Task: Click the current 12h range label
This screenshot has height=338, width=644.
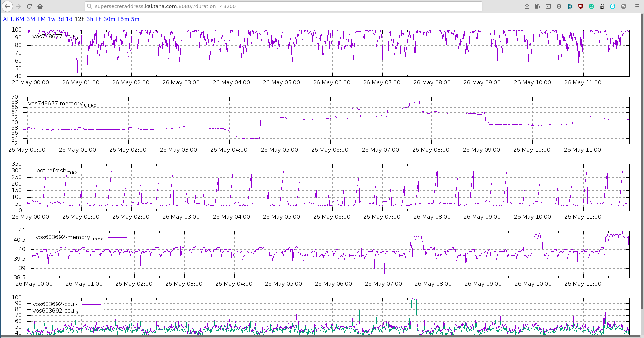Action: tap(80, 19)
